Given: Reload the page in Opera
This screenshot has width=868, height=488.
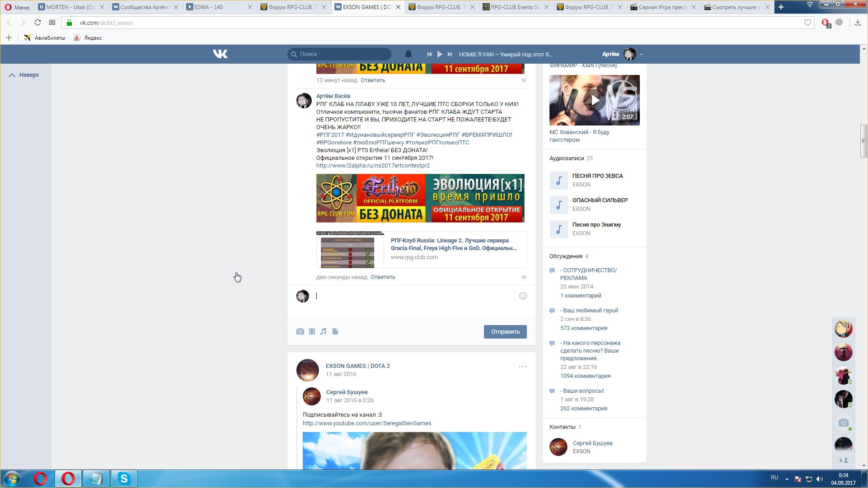Looking at the screenshot, I should 38,23.
